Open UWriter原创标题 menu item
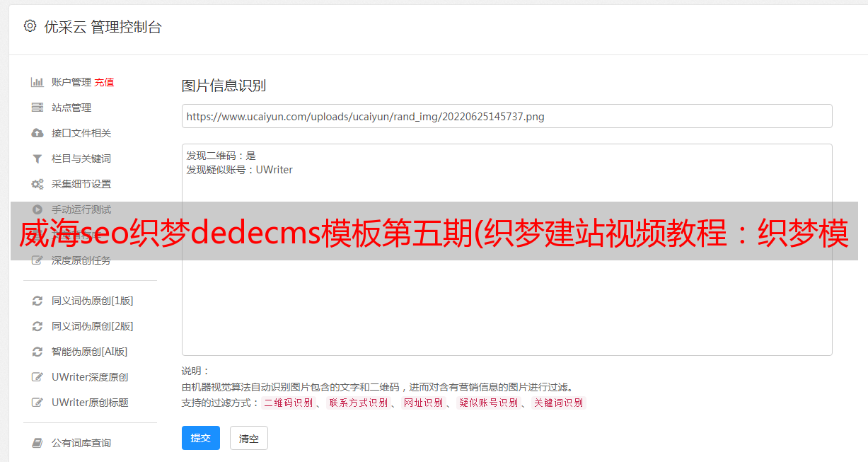 tap(90, 403)
